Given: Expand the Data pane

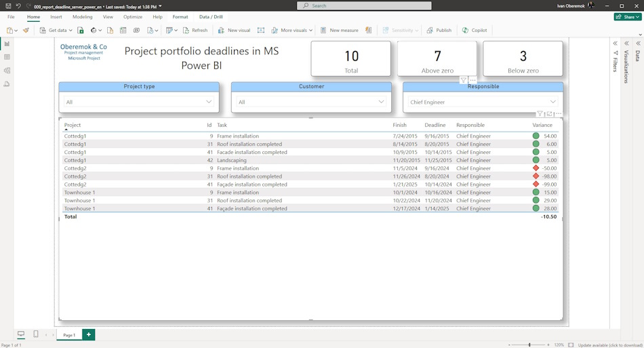Looking at the screenshot, I should click(639, 43).
